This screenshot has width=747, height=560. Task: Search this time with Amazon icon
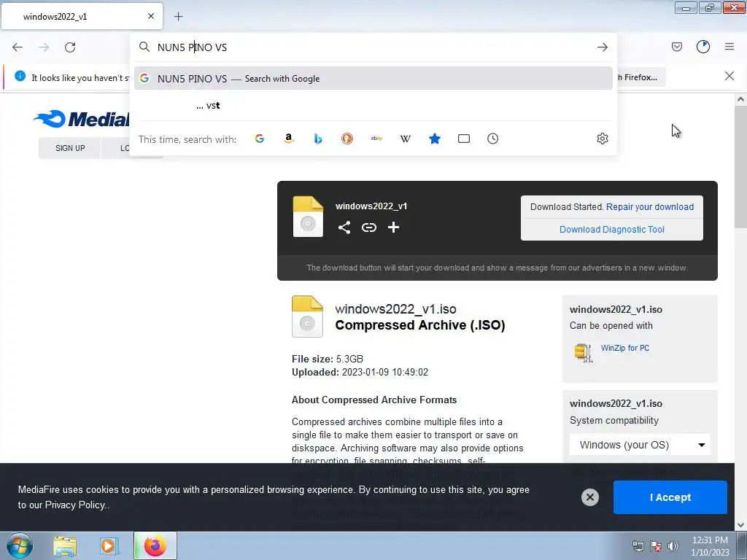(x=289, y=139)
